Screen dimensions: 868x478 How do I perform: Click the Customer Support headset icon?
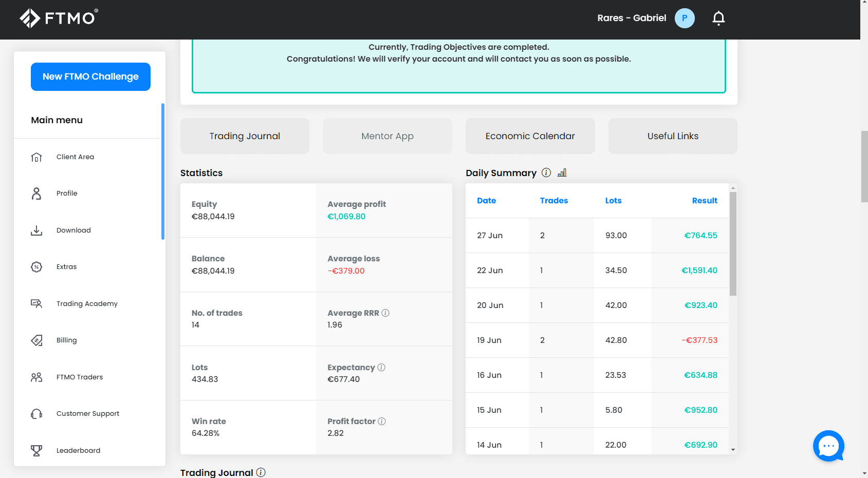click(x=36, y=414)
